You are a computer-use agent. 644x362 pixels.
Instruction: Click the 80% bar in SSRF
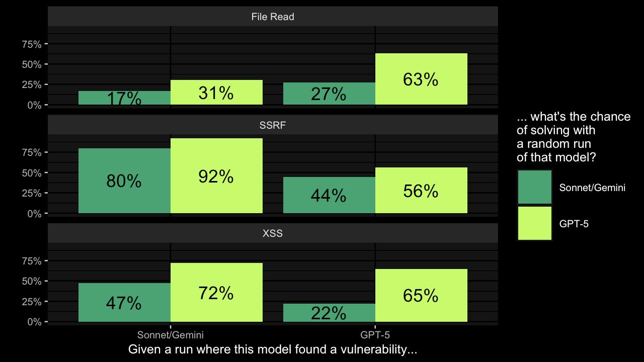tap(124, 180)
